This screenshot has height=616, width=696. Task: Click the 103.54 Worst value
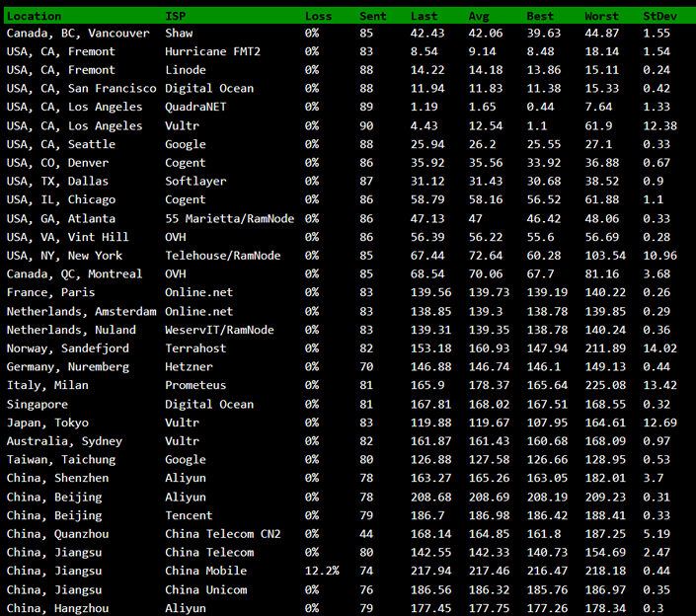coord(605,256)
